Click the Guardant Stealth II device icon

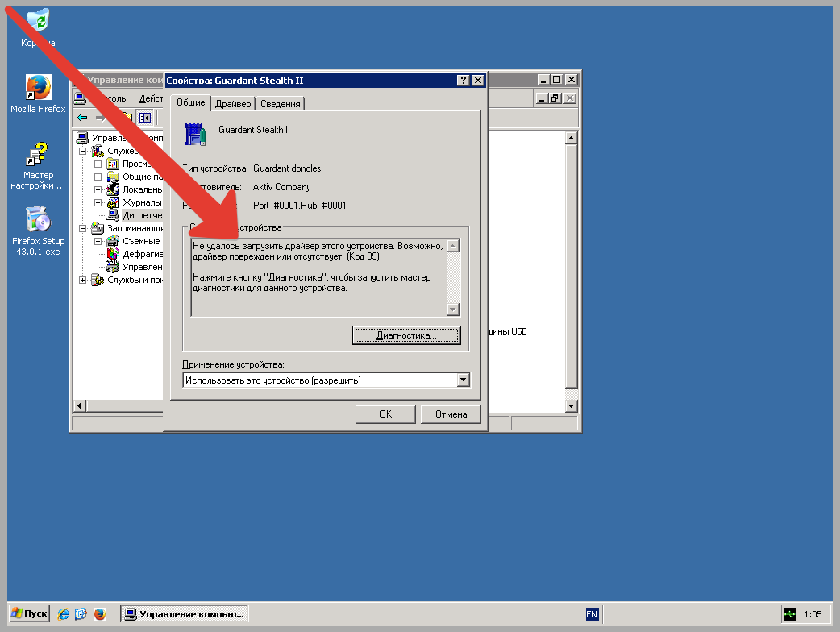[x=195, y=133]
